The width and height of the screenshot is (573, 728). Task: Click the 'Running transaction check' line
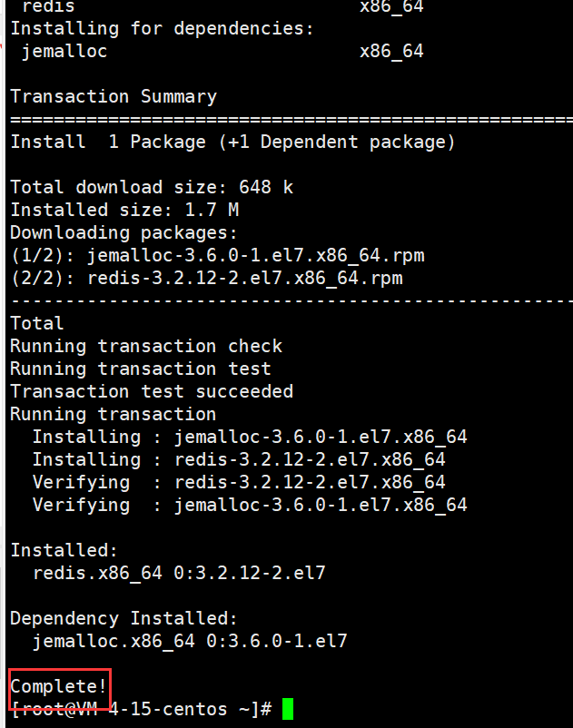click(146, 347)
